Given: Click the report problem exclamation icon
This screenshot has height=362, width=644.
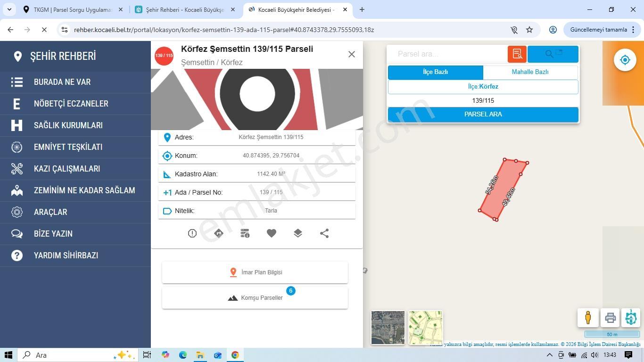Looking at the screenshot, I should (x=192, y=233).
